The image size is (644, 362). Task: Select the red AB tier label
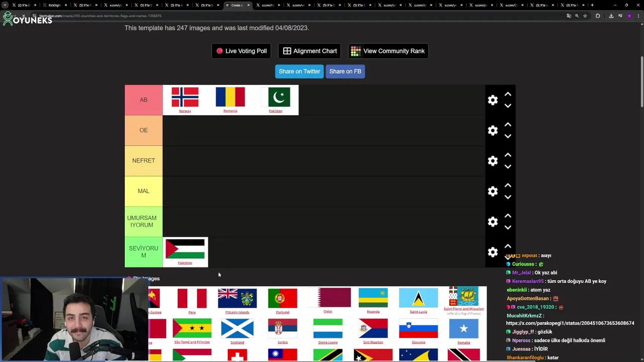(x=143, y=100)
